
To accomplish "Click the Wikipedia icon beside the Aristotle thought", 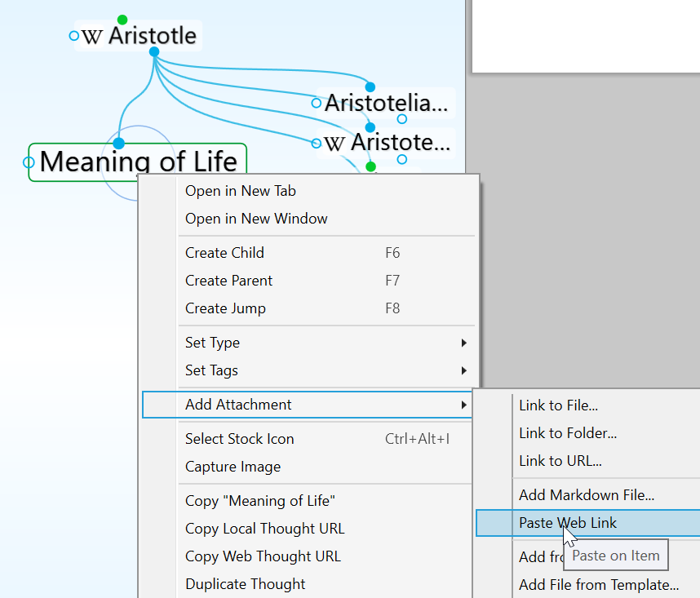I will coord(93,37).
